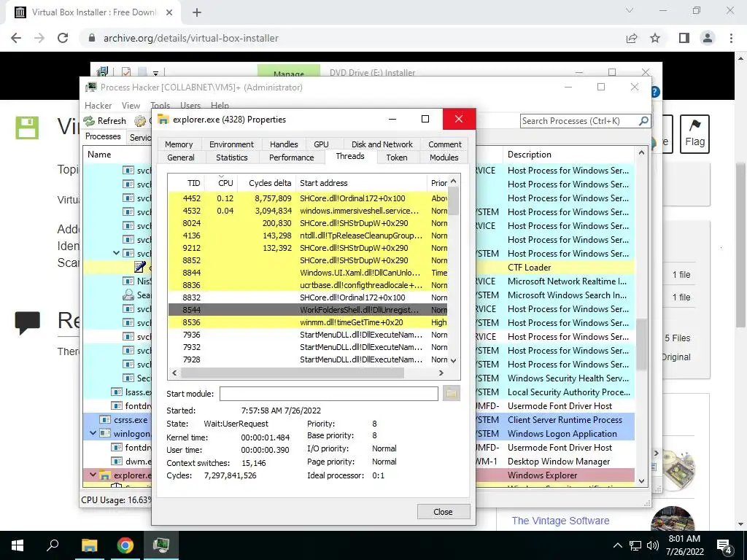Click the thread list vertical scrollbar down arrow

click(454, 360)
